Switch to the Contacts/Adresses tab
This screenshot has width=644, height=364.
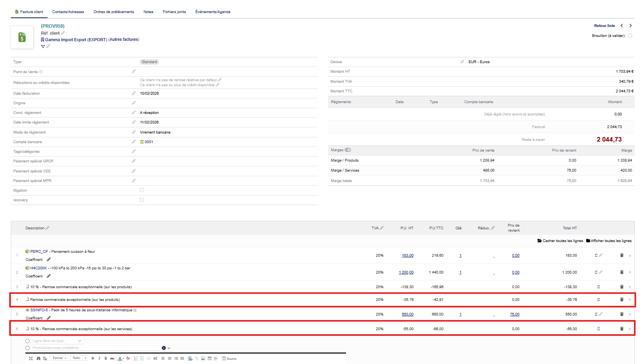pos(68,12)
